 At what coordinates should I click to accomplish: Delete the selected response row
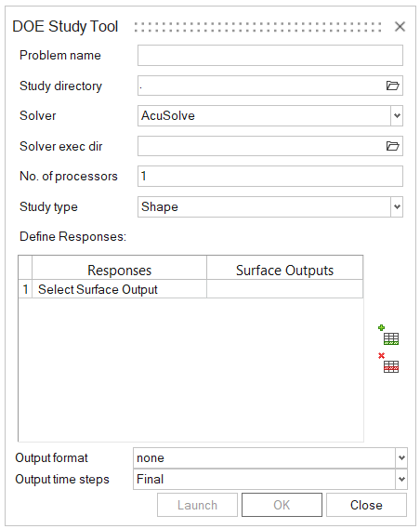coord(388,363)
